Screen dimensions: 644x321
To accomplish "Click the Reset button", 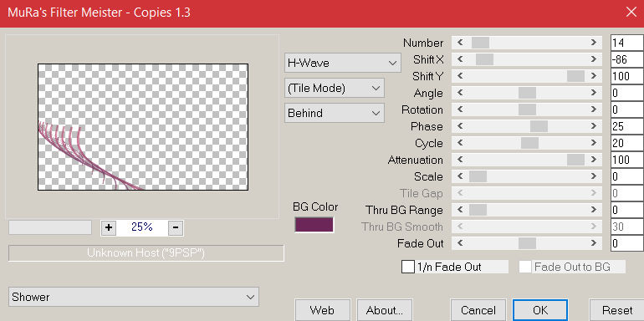I will [617, 310].
